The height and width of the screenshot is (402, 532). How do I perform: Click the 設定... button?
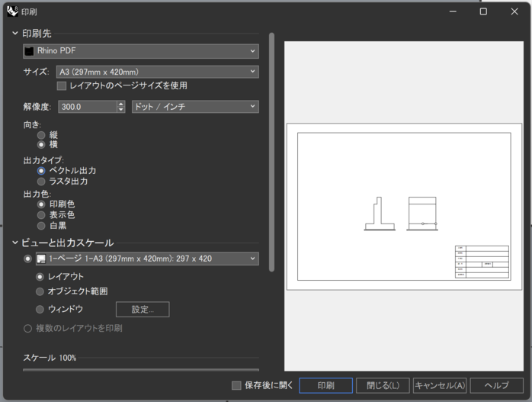143,309
